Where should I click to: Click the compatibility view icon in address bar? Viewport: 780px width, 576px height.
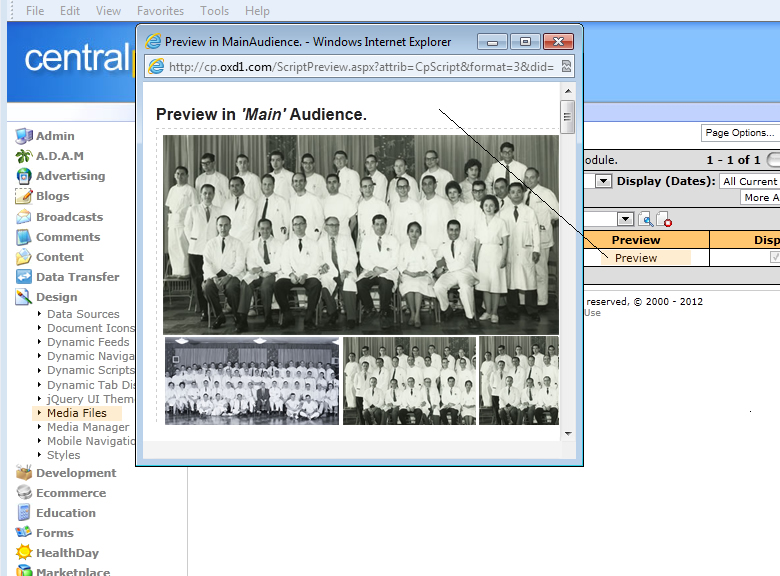[x=566, y=67]
